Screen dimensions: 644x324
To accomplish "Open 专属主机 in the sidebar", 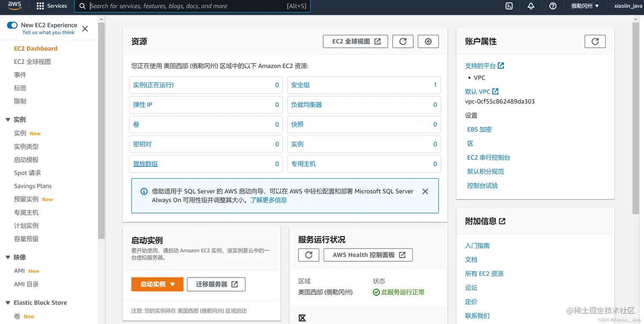I will point(26,213).
